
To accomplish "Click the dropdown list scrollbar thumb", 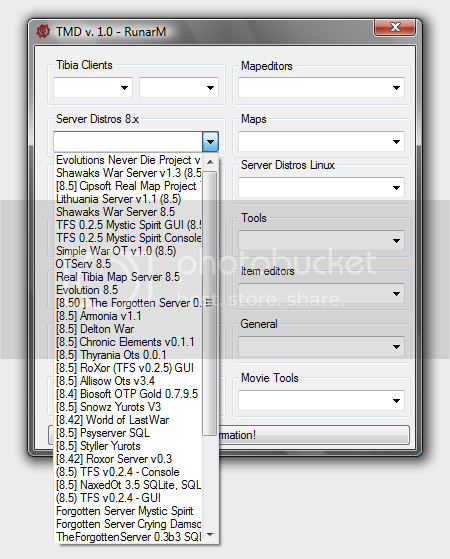I will 210,303.
